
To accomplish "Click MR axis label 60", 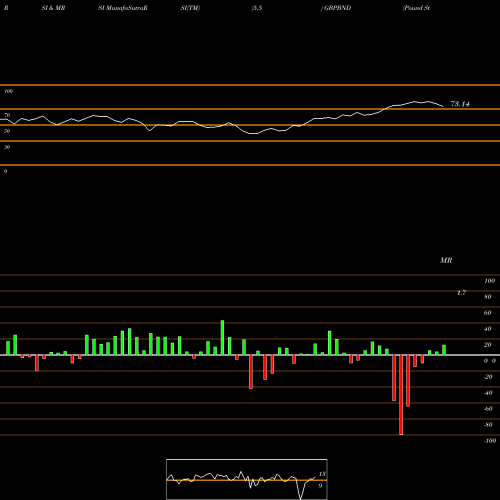I will 488,313.
